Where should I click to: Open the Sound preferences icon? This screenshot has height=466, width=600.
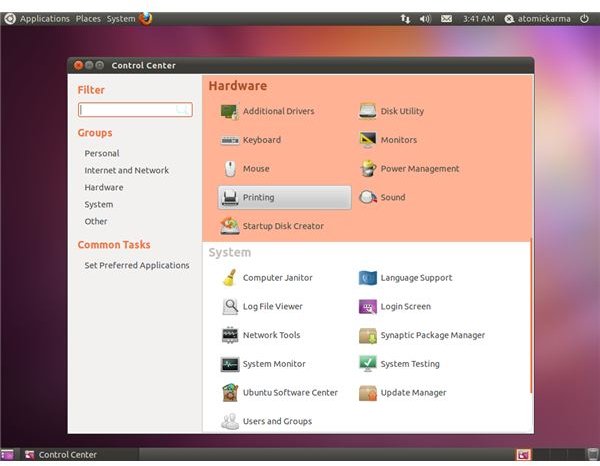(x=368, y=197)
